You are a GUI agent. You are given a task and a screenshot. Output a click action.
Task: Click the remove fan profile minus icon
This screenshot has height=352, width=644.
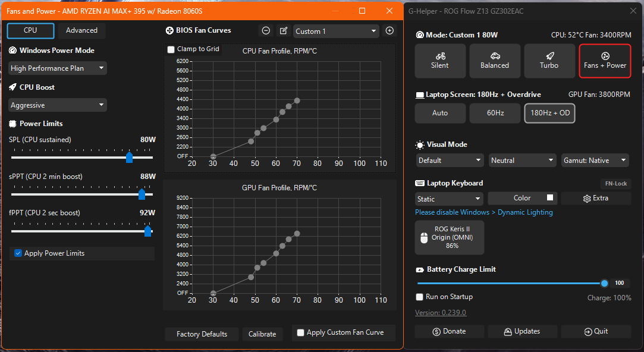pos(266,31)
